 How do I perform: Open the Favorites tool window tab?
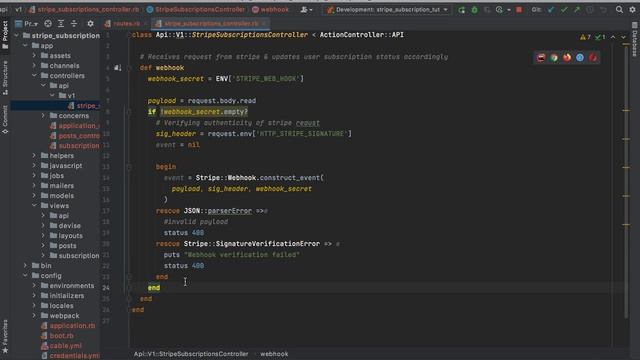pos(5,336)
